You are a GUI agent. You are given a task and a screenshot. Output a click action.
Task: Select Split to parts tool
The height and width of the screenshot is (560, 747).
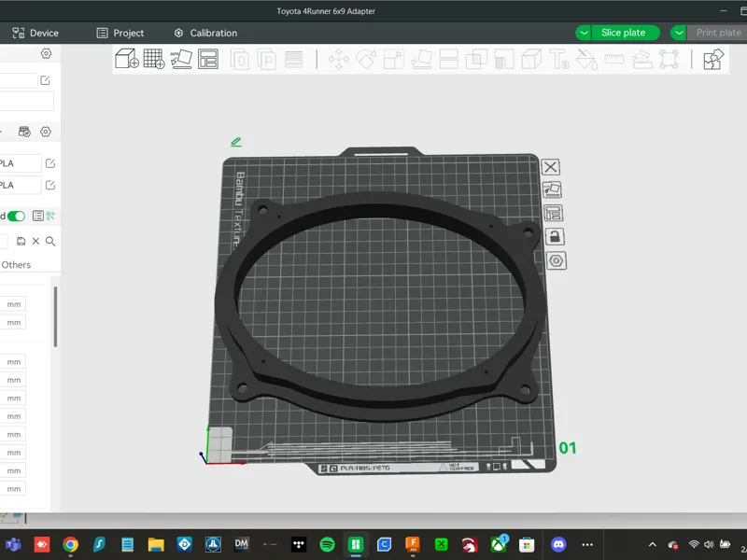click(267, 60)
